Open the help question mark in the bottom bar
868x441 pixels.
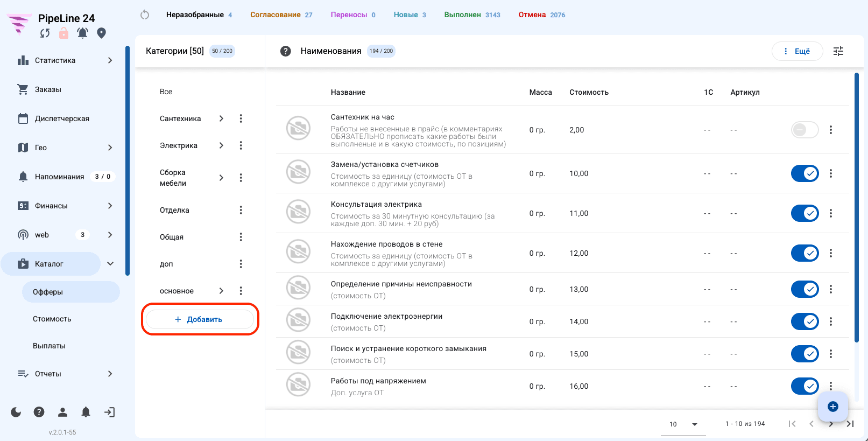pyautogui.click(x=39, y=412)
